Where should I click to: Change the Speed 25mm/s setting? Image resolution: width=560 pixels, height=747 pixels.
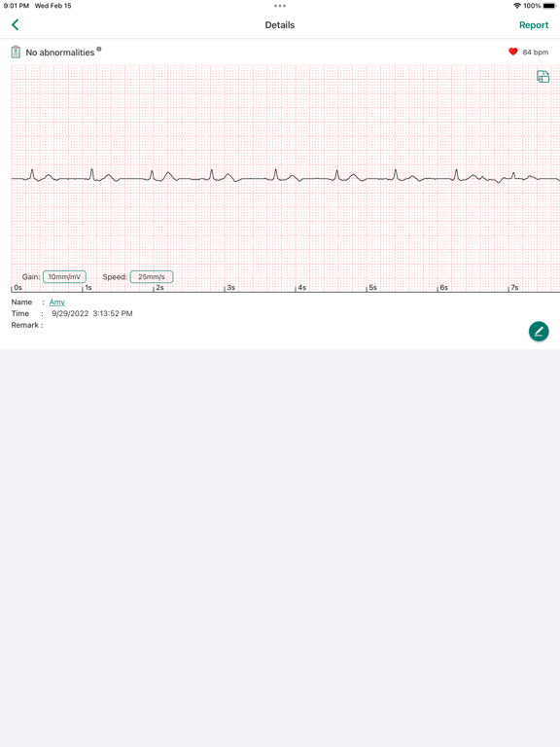[x=152, y=277]
